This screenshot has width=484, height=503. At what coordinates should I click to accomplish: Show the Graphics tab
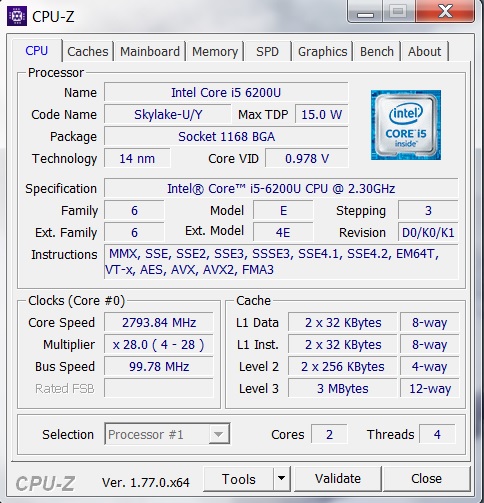pos(322,51)
